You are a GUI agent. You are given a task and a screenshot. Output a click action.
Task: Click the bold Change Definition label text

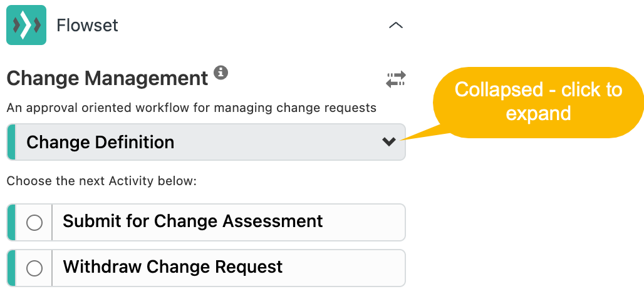point(100,142)
